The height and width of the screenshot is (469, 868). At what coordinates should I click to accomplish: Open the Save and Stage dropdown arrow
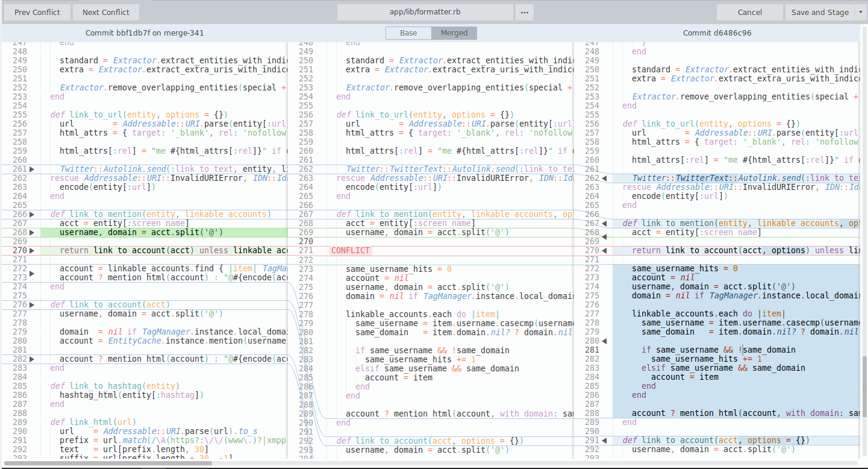point(860,13)
